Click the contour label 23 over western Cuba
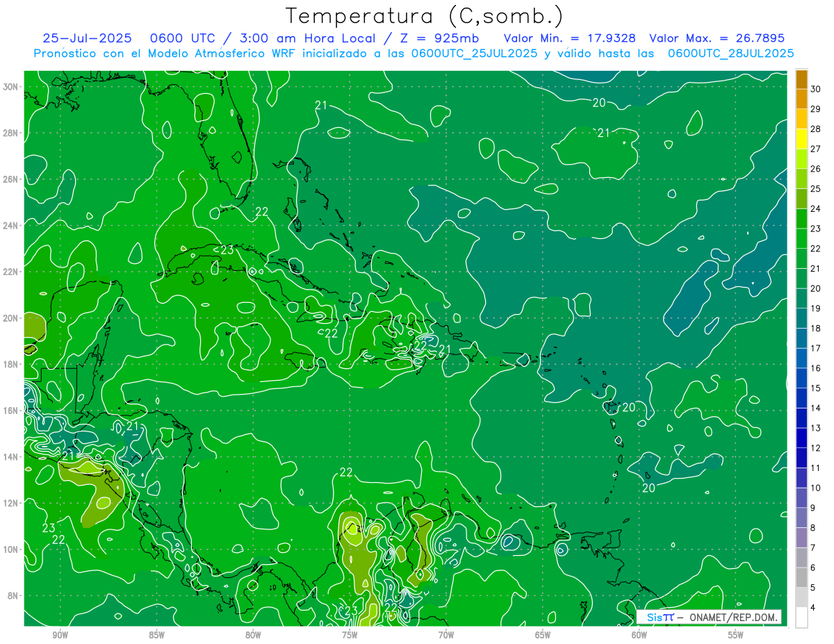Image resolution: width=834 pixels, height=644 pixels. [x=227, y=249]
